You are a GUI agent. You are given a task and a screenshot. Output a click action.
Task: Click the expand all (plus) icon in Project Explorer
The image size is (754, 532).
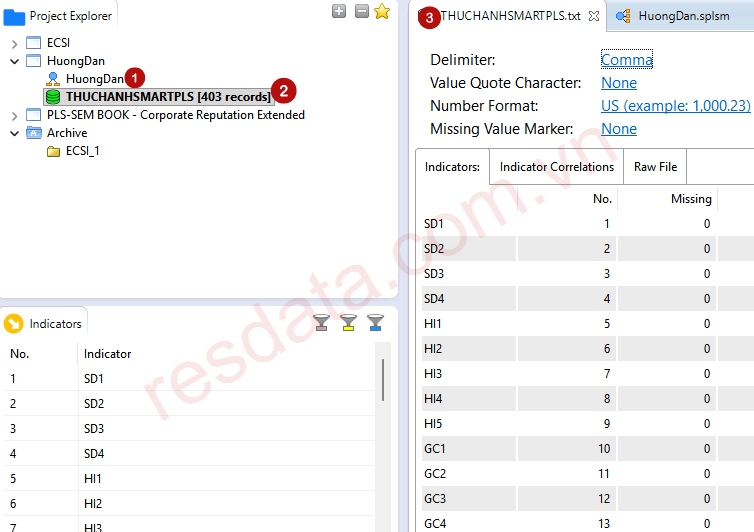click(339, 11)
